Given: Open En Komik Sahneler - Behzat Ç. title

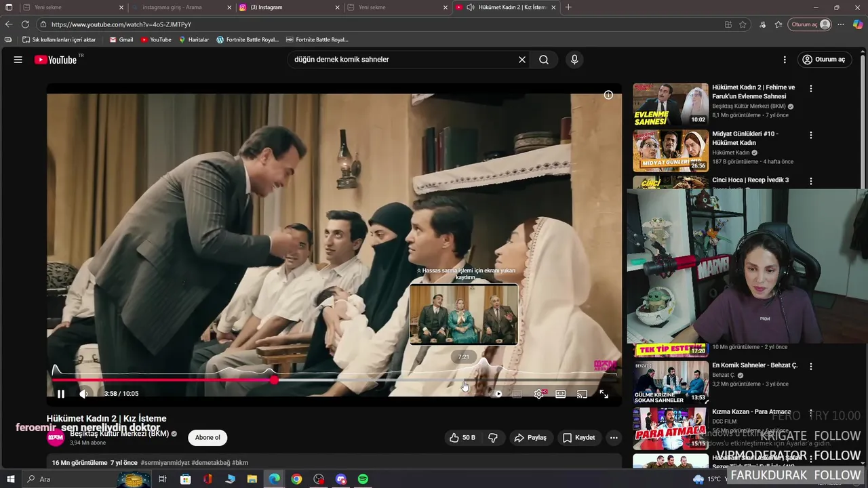Looking at the screenshot, I should point(755,365).
